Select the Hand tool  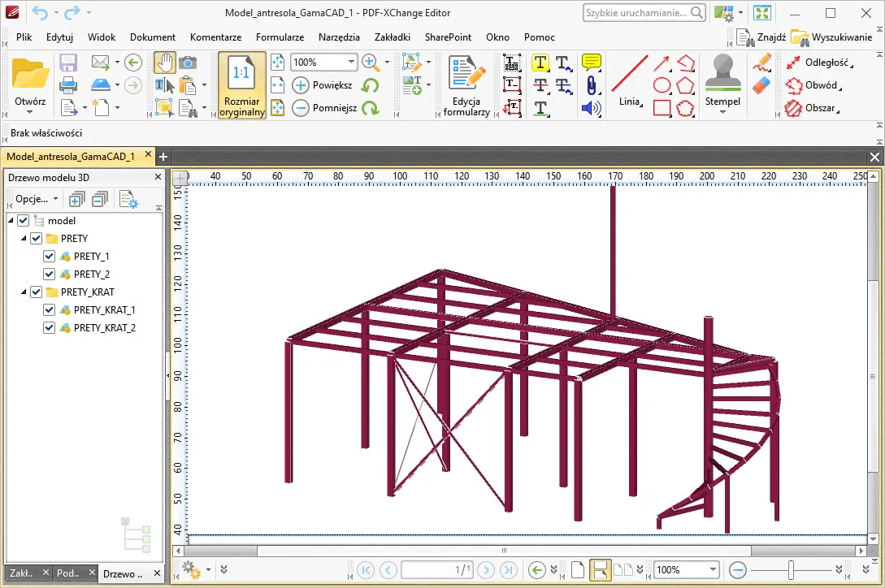tap(165, 63)
